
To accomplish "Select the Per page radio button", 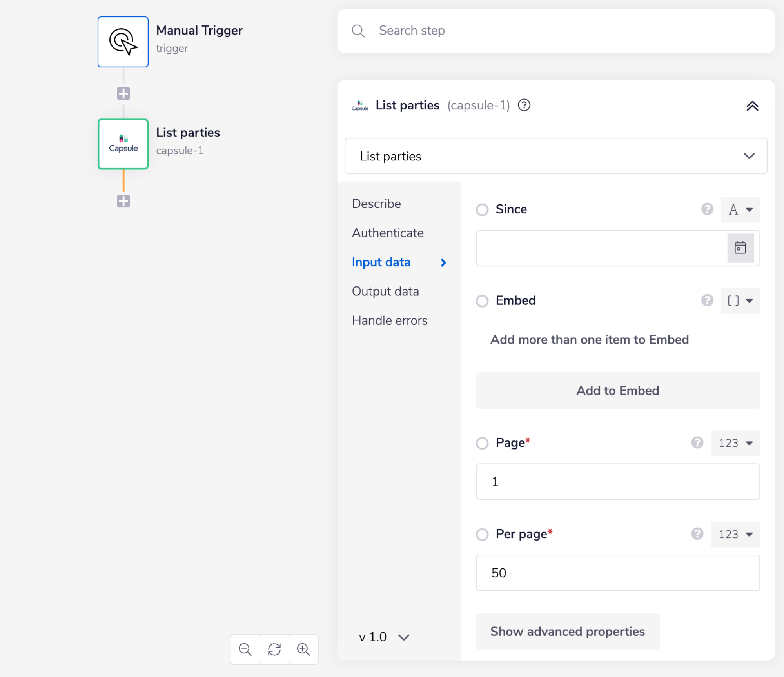I will coord(482,534).
